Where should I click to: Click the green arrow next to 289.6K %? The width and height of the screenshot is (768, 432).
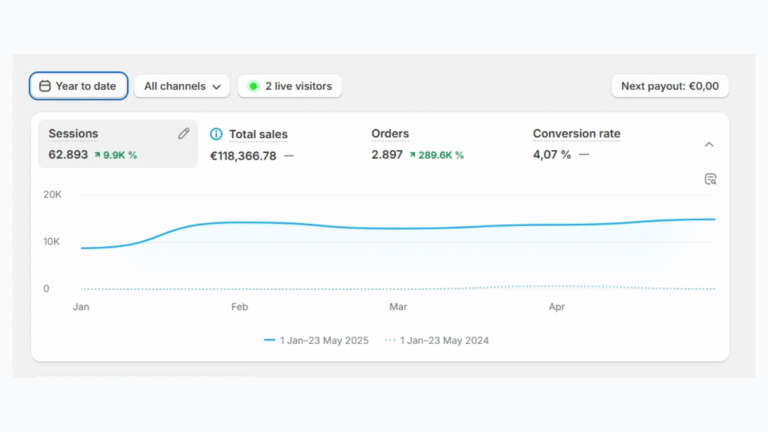pos(413,155)
